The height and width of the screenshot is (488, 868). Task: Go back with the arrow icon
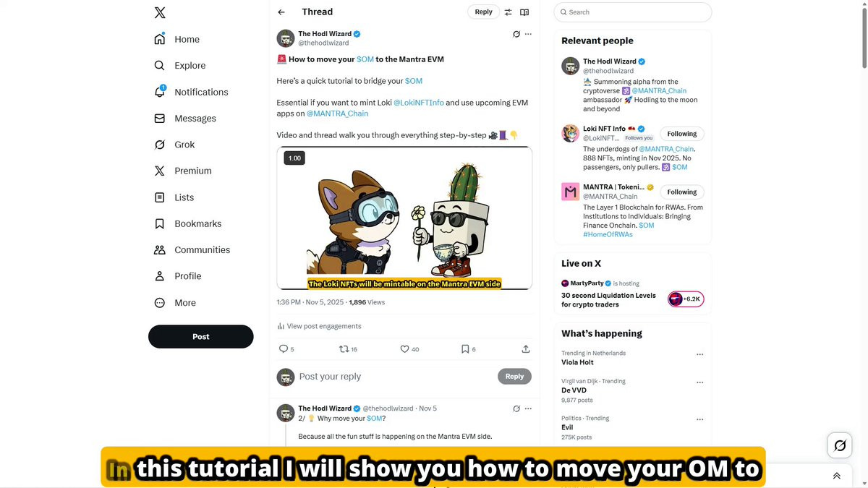coord(281,12)
